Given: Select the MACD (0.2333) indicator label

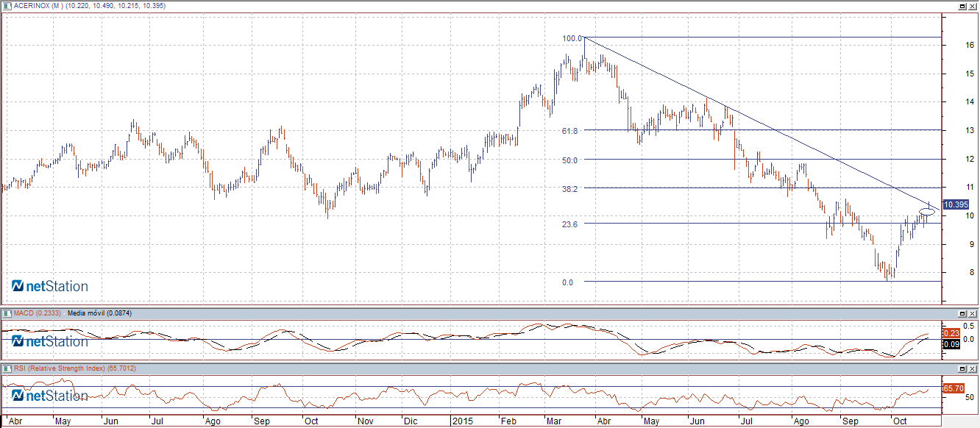Looking at the screenshot, I should pyautogui.click(x=35, y=313).
